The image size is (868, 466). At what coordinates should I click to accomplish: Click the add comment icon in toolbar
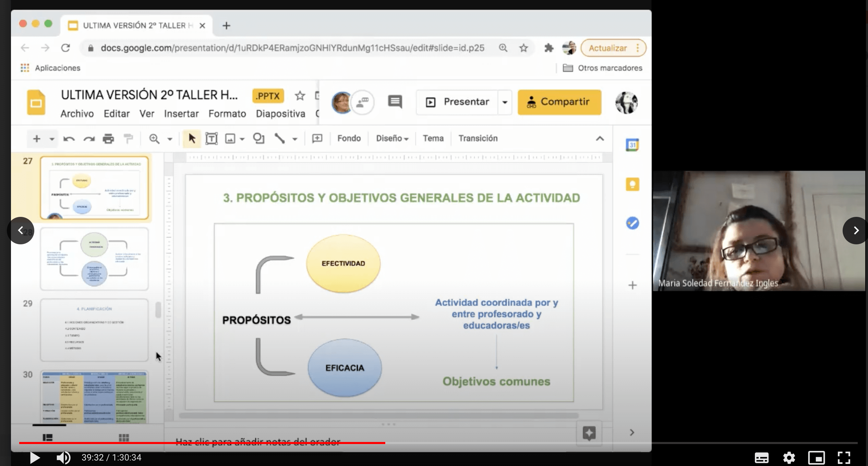click(x=317, y=139)
